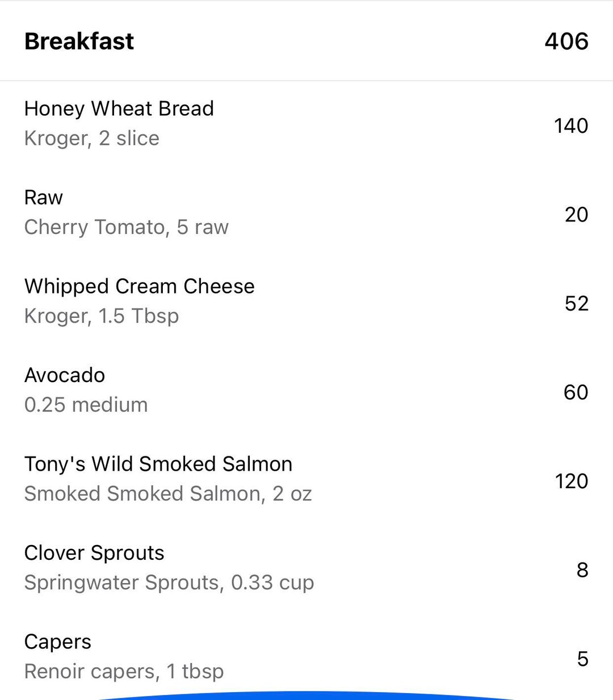Open the Capers food entry

306,657
